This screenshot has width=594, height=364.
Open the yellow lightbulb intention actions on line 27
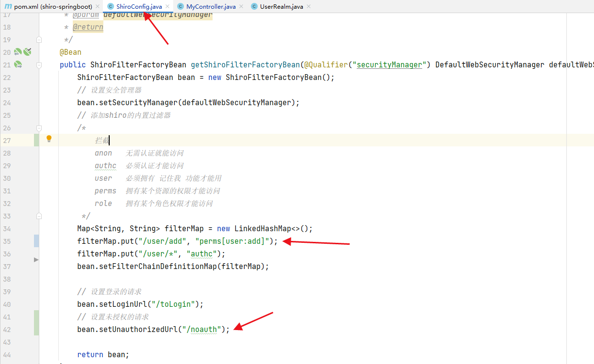coord(49,139)
